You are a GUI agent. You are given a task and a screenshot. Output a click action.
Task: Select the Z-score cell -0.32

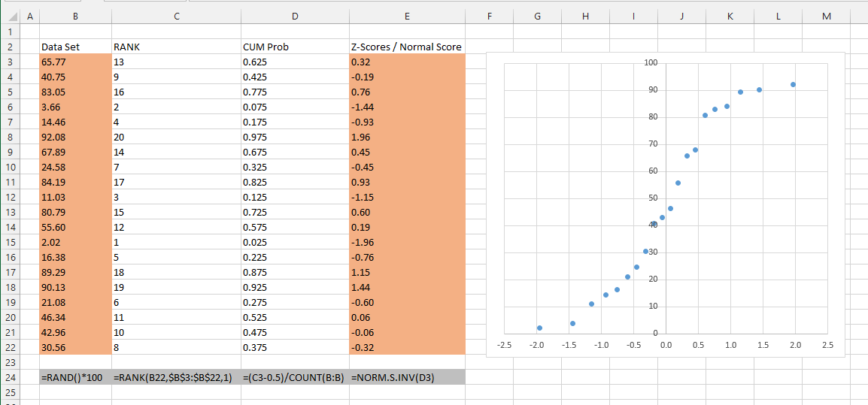point(407,347)
